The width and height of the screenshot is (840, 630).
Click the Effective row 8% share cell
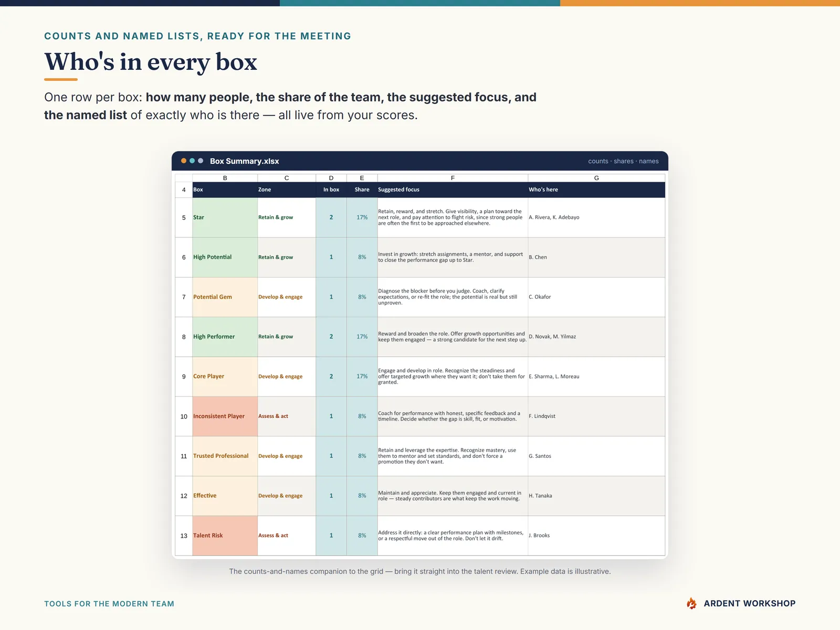pyautogui.click(x=362, y=496)
